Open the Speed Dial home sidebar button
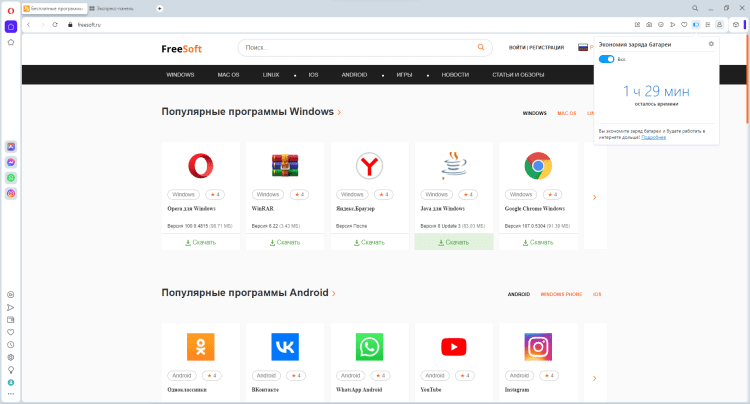The height and width of the screenshot is (404, 750). (11, 27)
